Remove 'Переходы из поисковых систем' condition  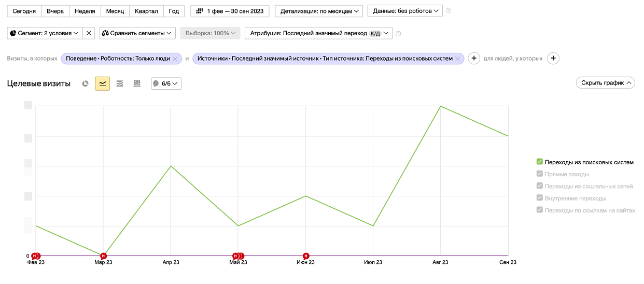click(x=457, y=59)
